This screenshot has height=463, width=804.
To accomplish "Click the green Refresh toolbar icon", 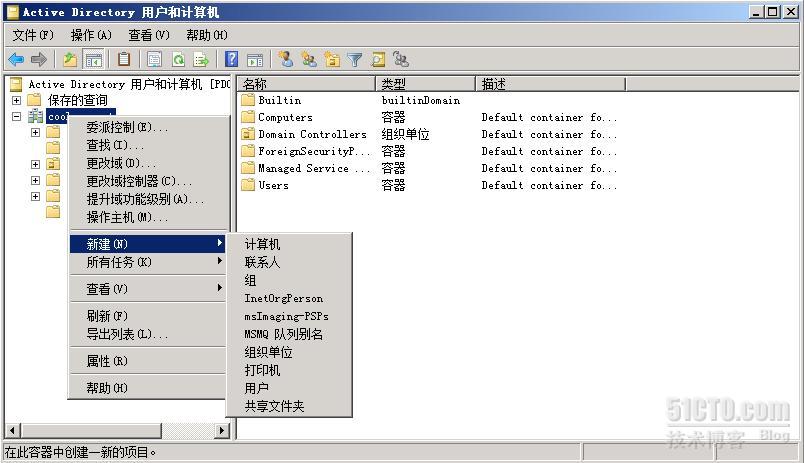I will point(178,59).
